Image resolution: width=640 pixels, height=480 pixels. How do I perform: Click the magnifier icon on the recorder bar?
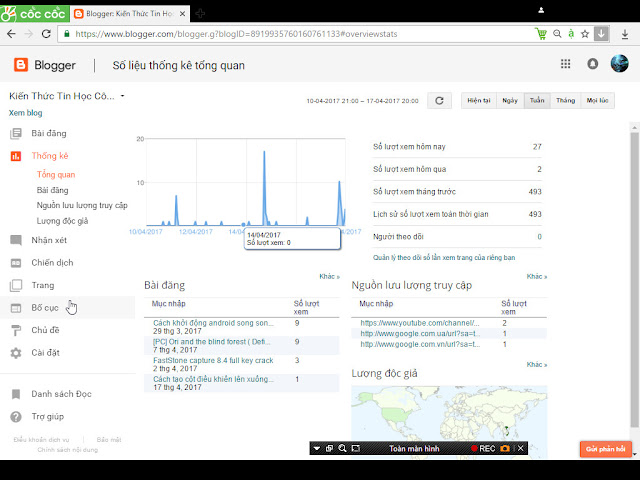(x=342, y=448)
